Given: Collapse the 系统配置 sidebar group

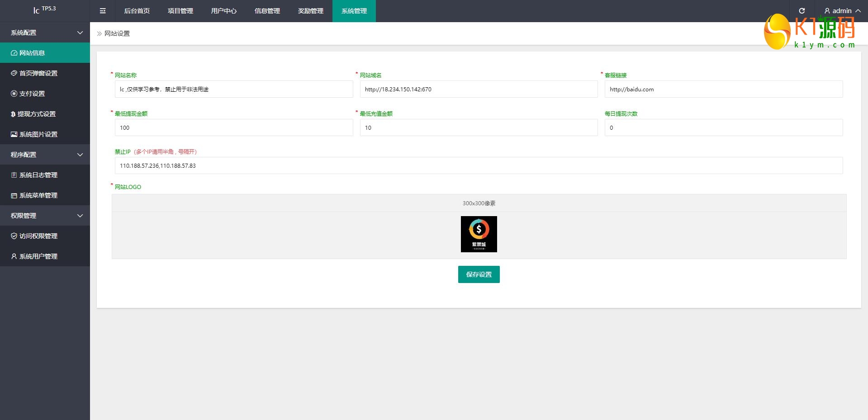Looking at the screenshot, I should [x=80, y=33].
